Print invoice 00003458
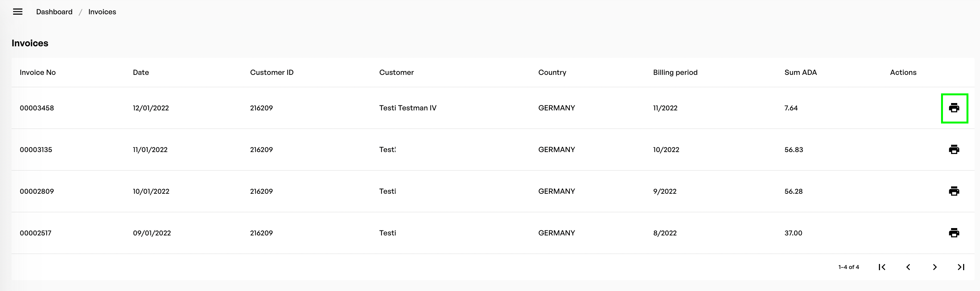 pyautogui.click(x=954, y=108)
